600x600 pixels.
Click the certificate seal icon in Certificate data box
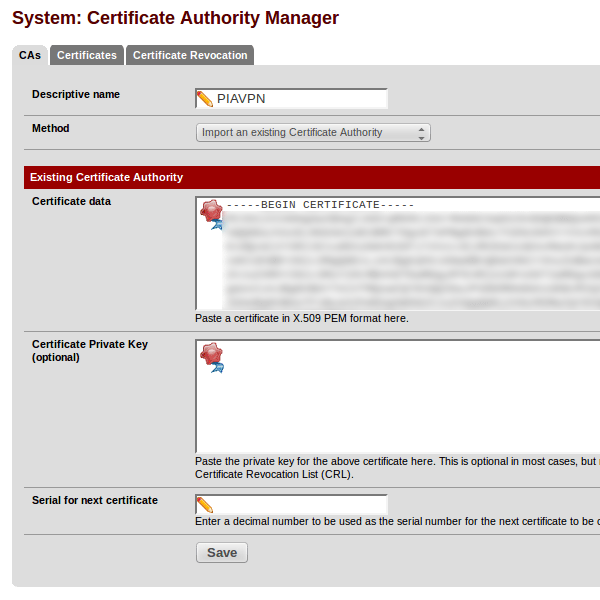coord(212,214)
